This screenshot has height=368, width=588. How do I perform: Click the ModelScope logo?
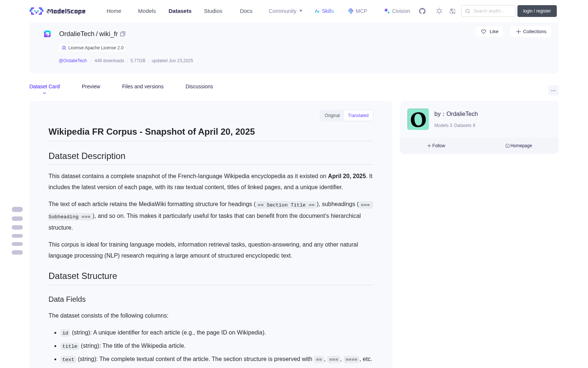57,11
